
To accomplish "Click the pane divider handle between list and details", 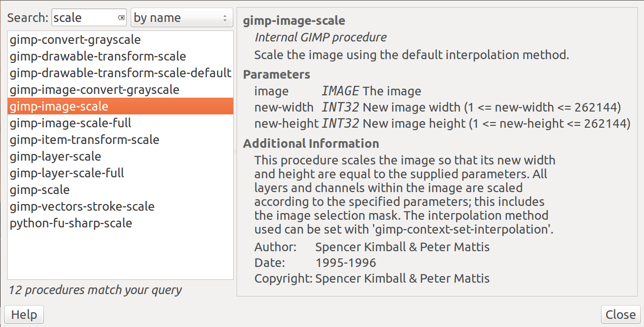I will tap(235, 152).
